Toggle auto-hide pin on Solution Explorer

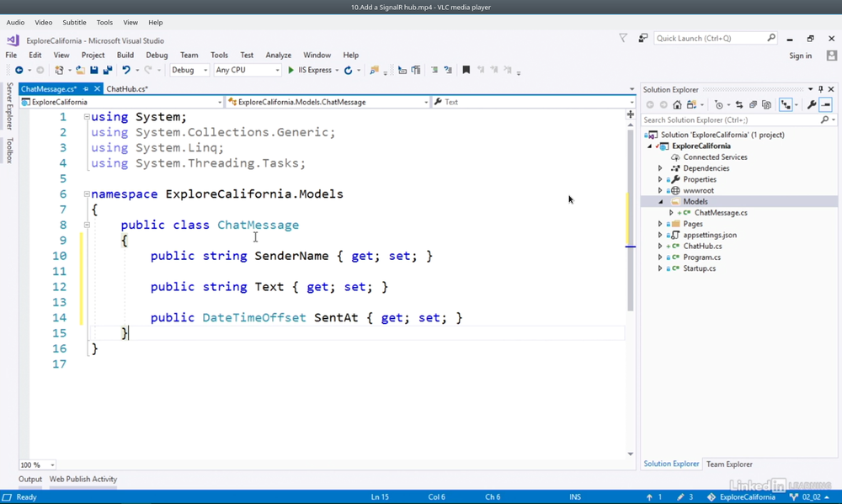point(820,89)
